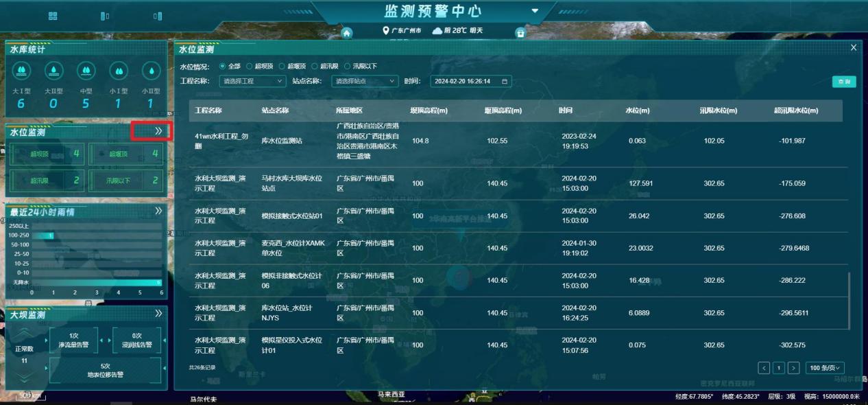Open the 工程名称 project dropdown
868x405 pixels.
[252, 81]
